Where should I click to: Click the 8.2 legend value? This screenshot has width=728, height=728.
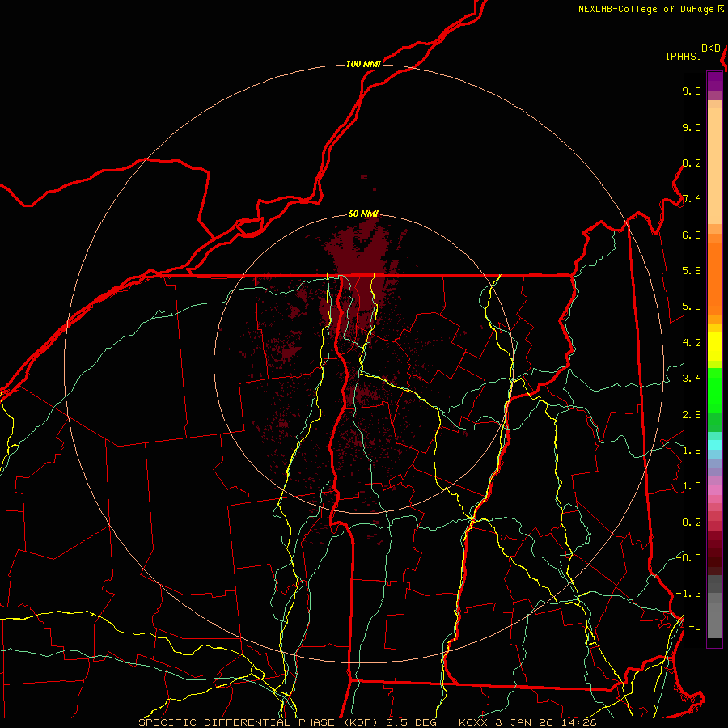692,163
